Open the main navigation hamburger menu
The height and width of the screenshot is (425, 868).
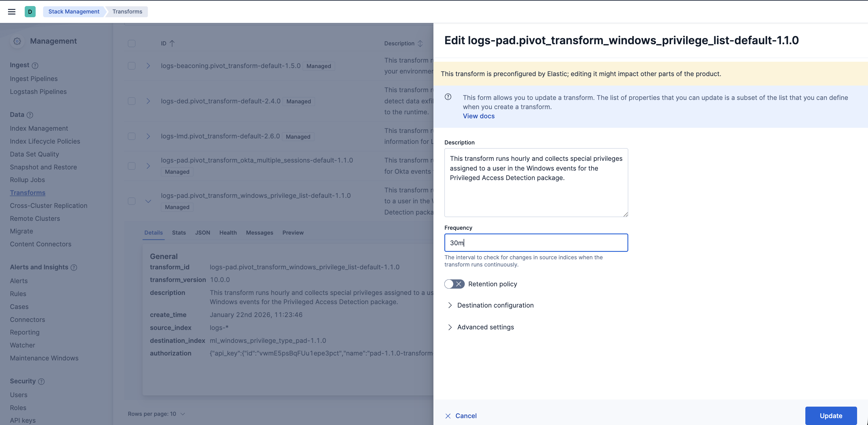point(12,11)
